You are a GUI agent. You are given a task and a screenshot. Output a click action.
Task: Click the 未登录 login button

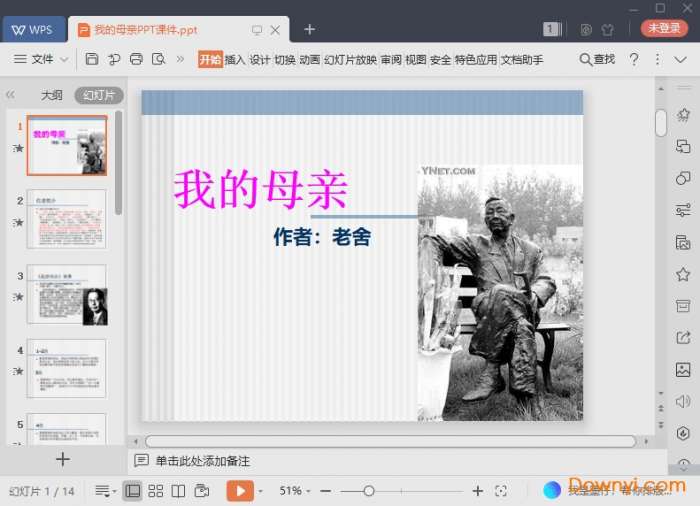[x=664, y=29]
